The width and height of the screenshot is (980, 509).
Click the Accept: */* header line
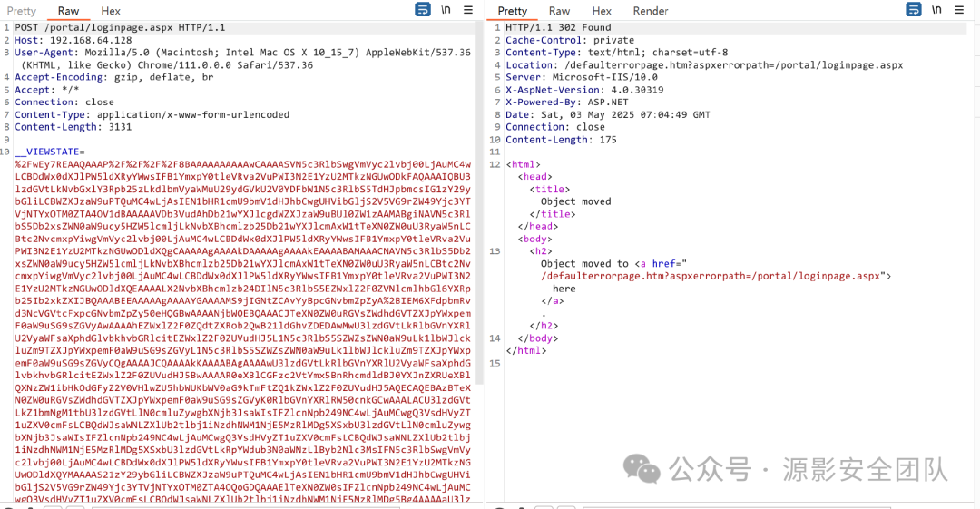(47, 90)
